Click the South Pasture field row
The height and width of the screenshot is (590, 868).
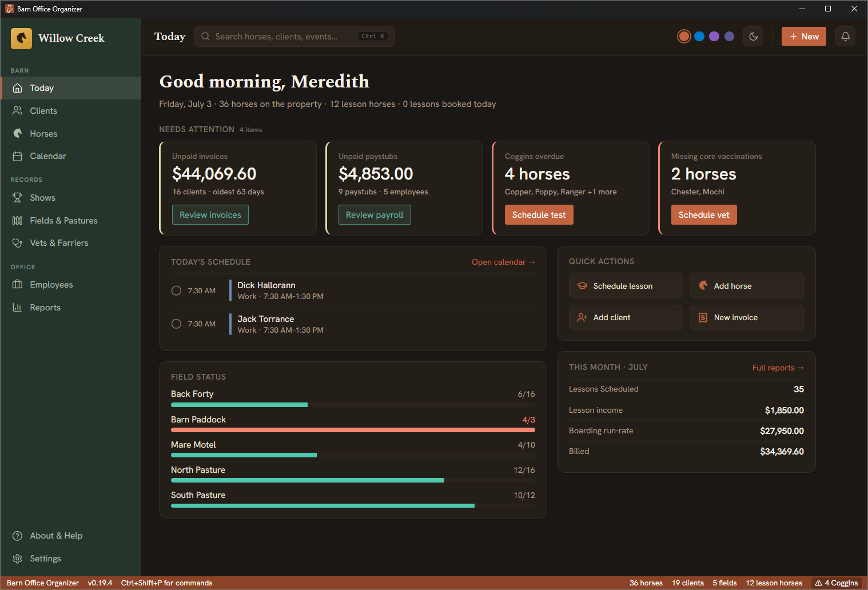tap(353, 500)
